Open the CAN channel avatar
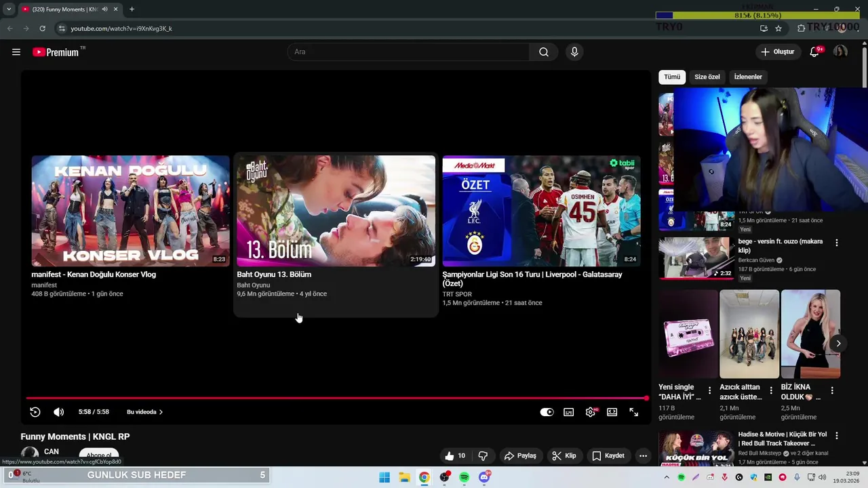The width and height of the screenshot is (868, 488). click(30, 455)
